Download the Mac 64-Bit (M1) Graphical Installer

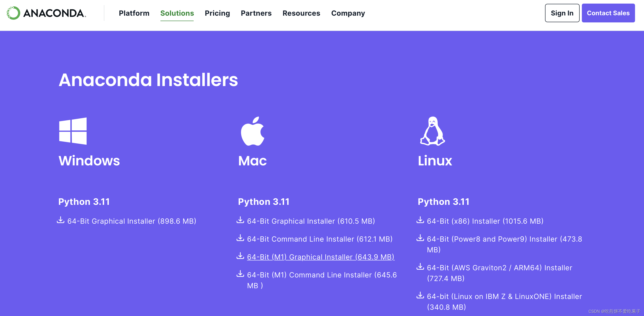320,257
